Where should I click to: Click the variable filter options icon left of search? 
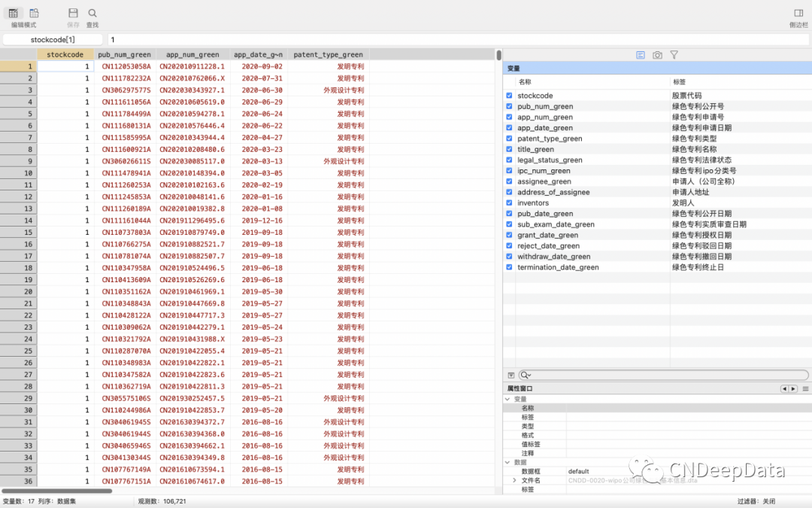511,376
